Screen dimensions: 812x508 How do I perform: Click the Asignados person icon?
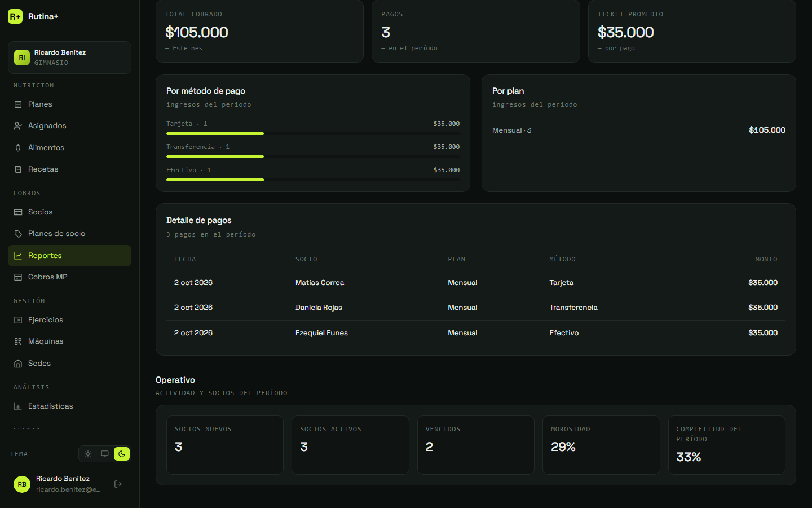(x=18, y=126)
